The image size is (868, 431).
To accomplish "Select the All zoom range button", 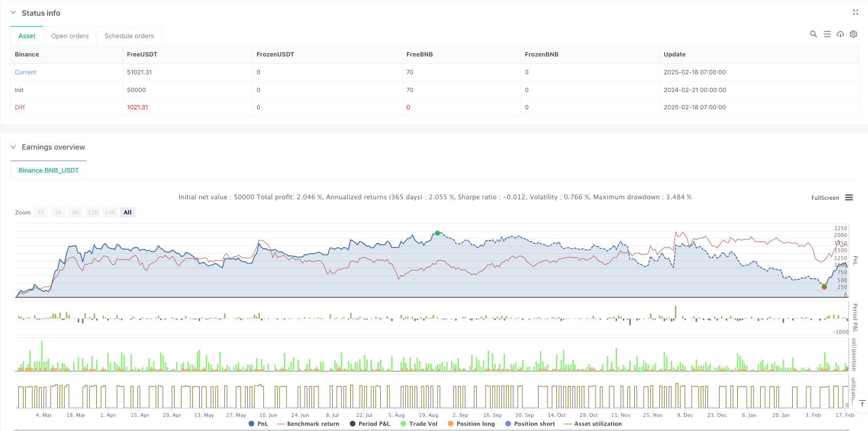I will [x=128, y=212].
